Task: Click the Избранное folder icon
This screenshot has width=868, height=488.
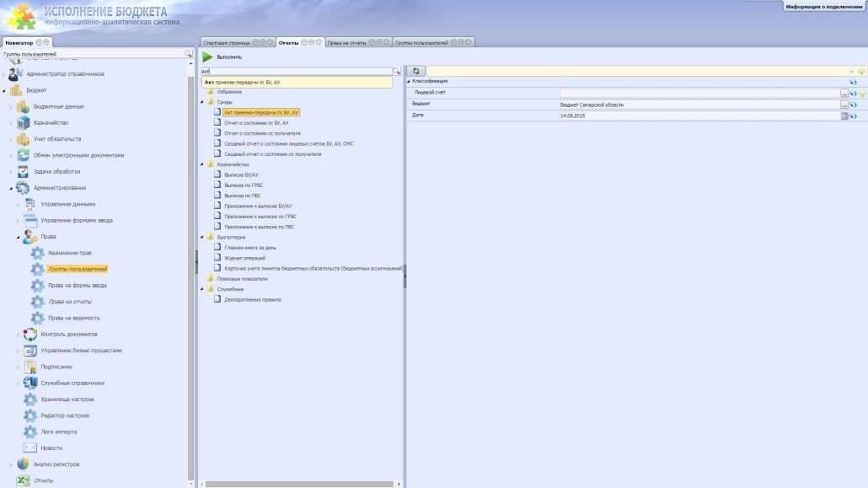Action: click(211, 91)
